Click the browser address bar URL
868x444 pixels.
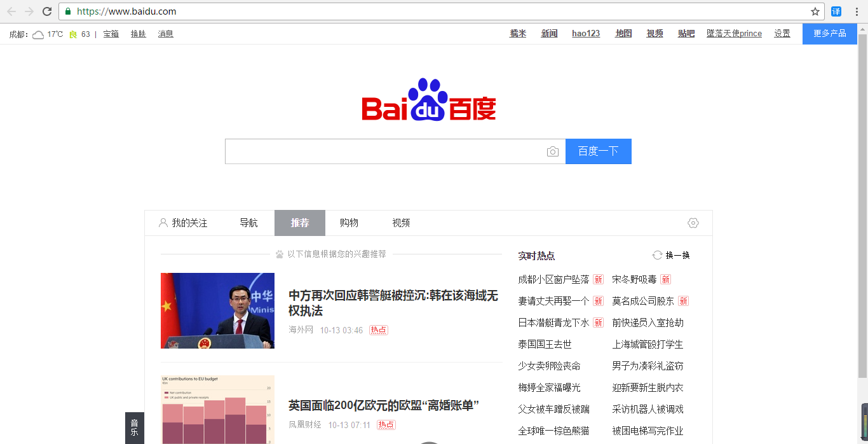(x=126, y=11)
